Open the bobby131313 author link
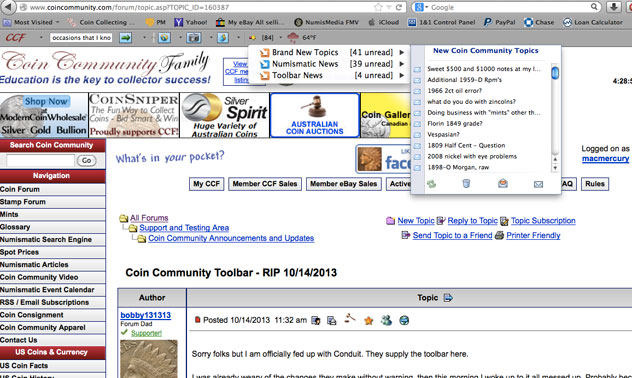The image size is (632, 378). click(x=146, y=315)
